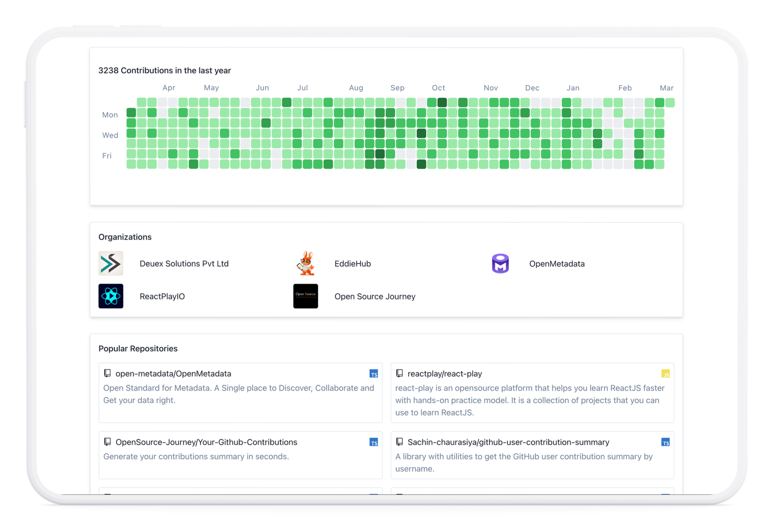Open the reactplay/react-play repository

[x=445, y=373]
